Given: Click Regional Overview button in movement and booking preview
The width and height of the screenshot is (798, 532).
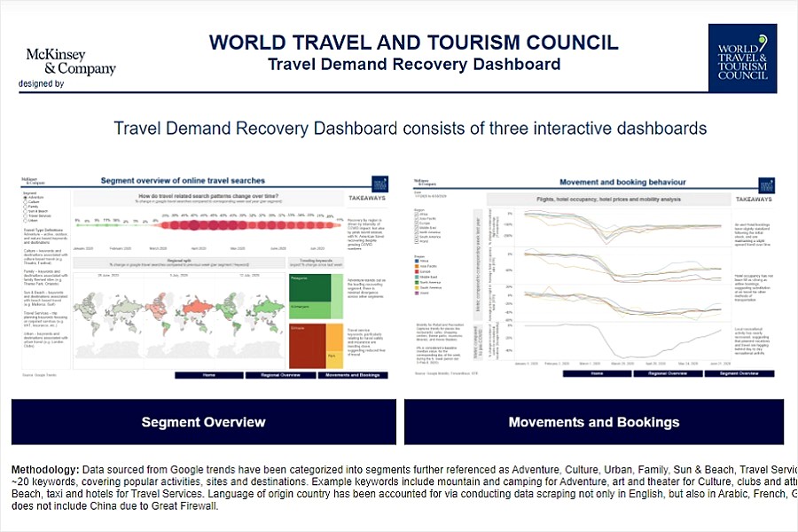Looking at the screenshot, I should coord(668,373).
